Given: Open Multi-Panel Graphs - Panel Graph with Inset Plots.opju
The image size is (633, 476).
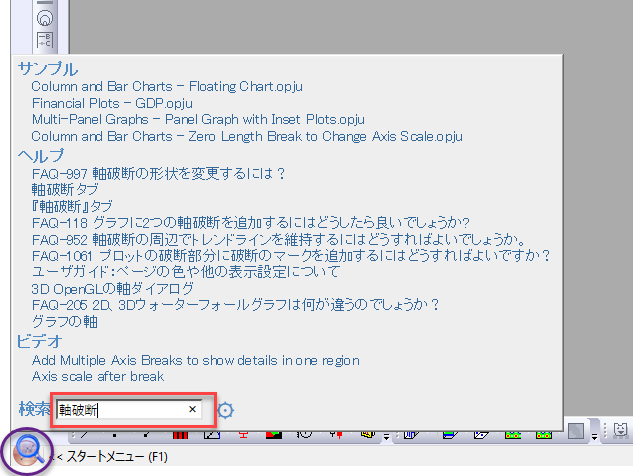Looking at the screenshot, I should click(x=198, y=120).
